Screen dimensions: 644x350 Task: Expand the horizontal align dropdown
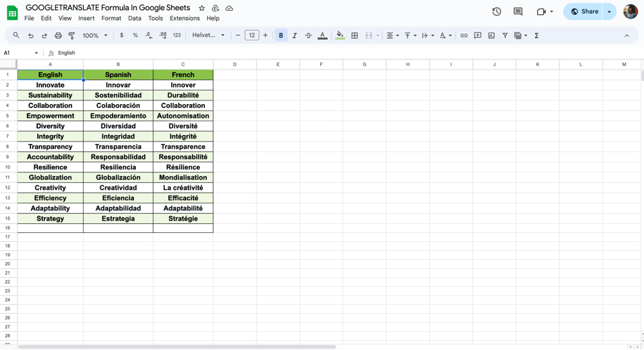(392, 35)
